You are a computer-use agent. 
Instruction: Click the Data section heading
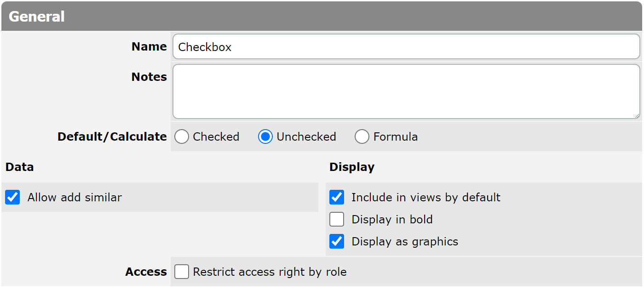20,167
